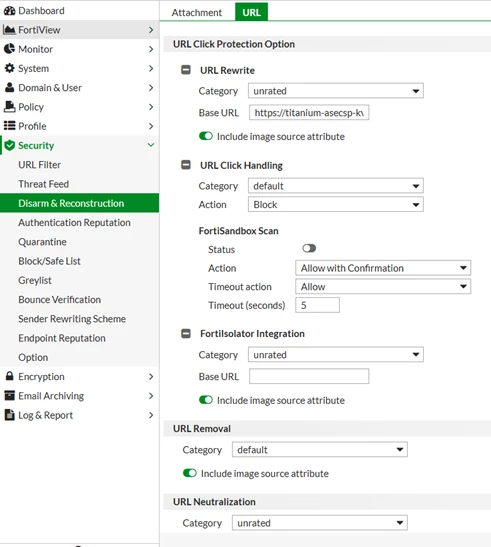Open the Security Option menu item
Image resolution: width=491 pixels, height=547 pixels.
coord(33,357)
